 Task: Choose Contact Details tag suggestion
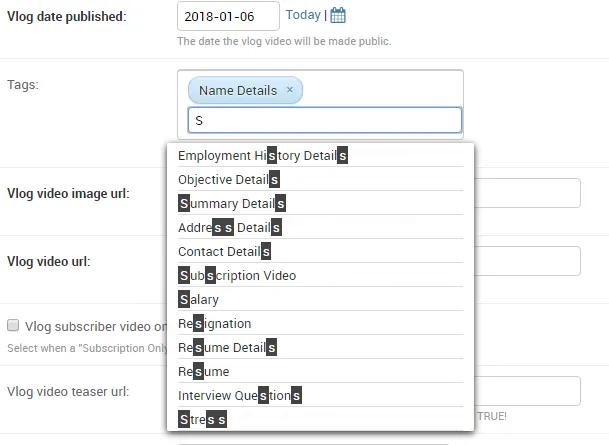coord(224,251)
